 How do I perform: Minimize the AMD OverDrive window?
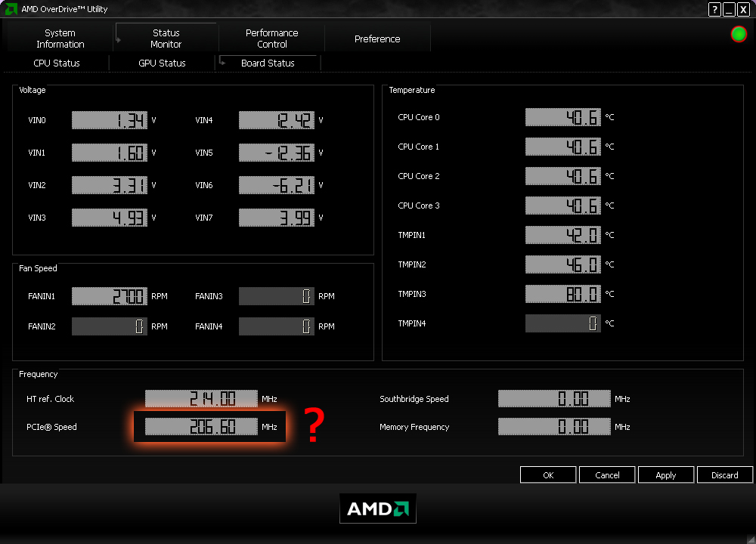(729, 9)
